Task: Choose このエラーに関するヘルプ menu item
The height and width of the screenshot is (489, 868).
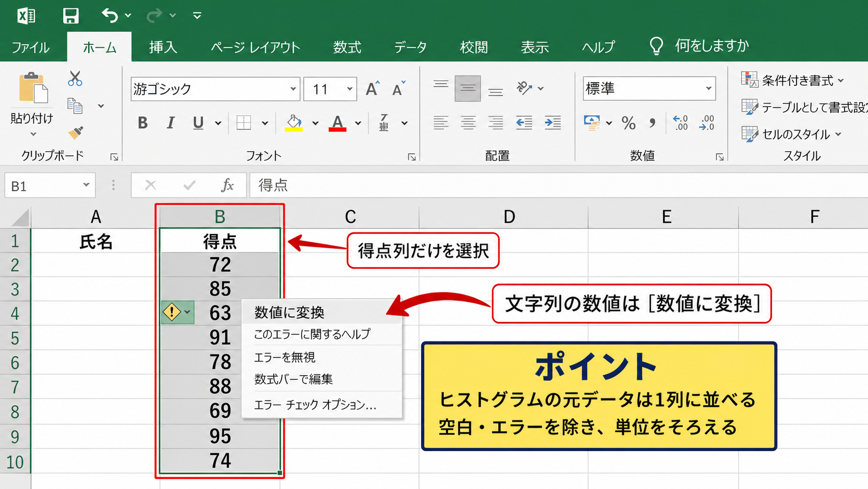Action: tap(322, 334)
